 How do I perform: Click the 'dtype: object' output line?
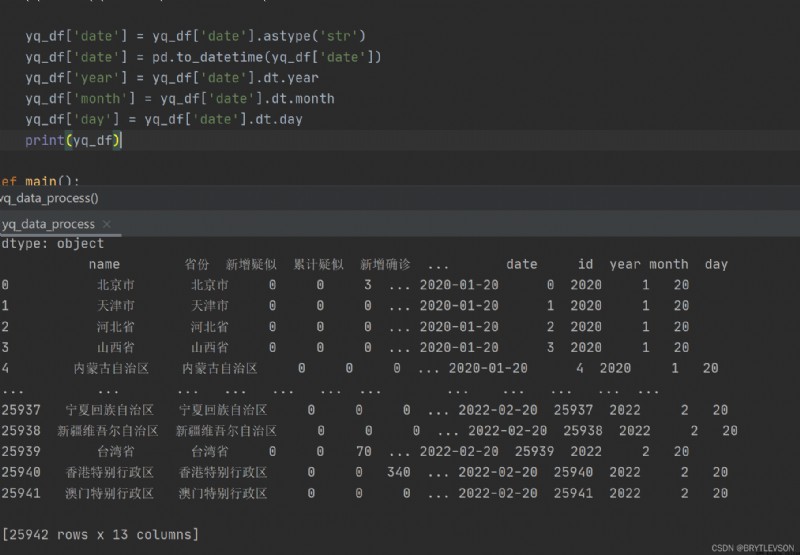[x=52, y=244]
